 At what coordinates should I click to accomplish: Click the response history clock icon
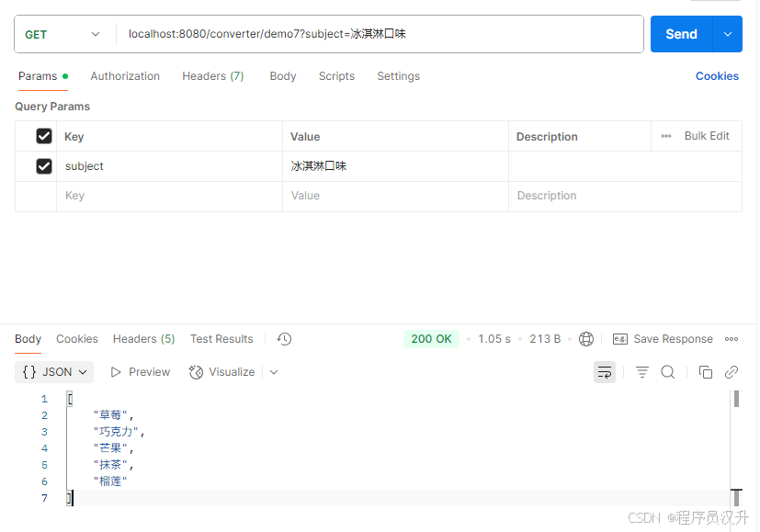click(x=284, y=339)
